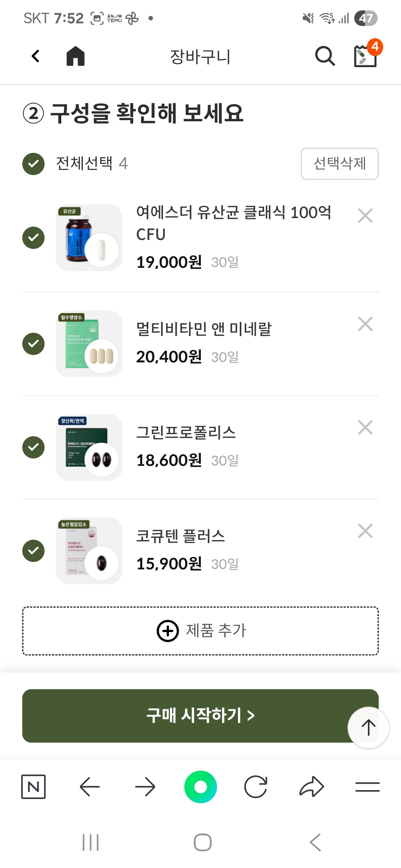Tap the Naver N icon in browser bar
The width and height of the screenshot is (401, 868).
33,786
